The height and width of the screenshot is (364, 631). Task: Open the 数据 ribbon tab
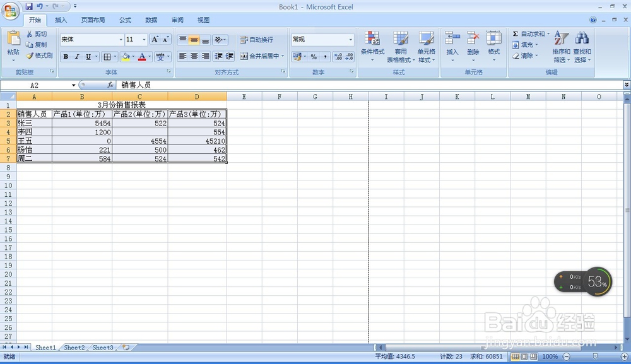pos(151,20)
